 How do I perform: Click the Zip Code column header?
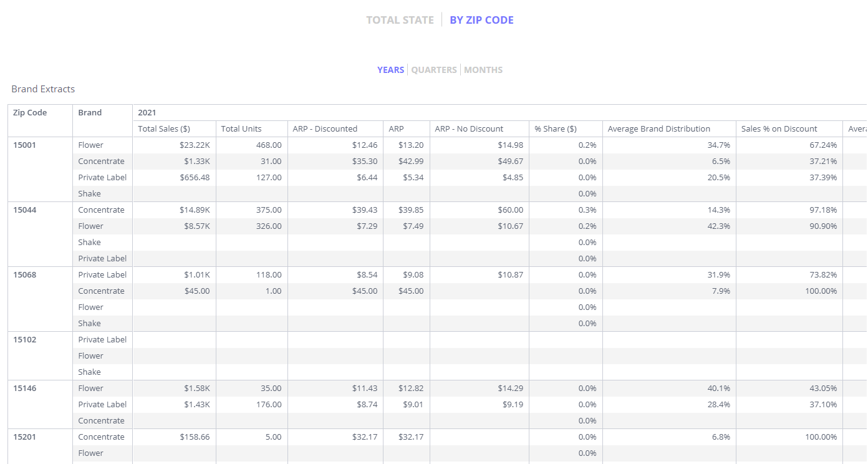tap(30, 113)
